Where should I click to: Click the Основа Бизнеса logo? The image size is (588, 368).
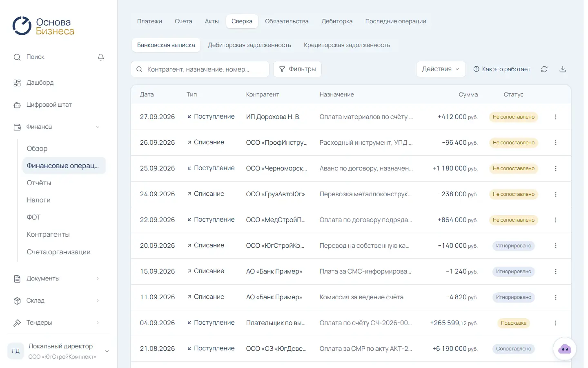pyautogui.click(x=43, y=26)
